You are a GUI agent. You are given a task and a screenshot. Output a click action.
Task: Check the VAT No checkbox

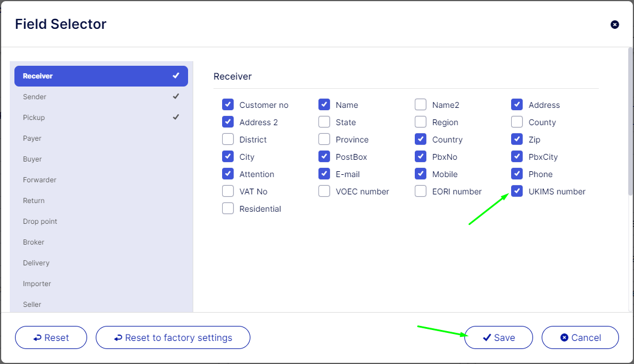coord(228,192)
